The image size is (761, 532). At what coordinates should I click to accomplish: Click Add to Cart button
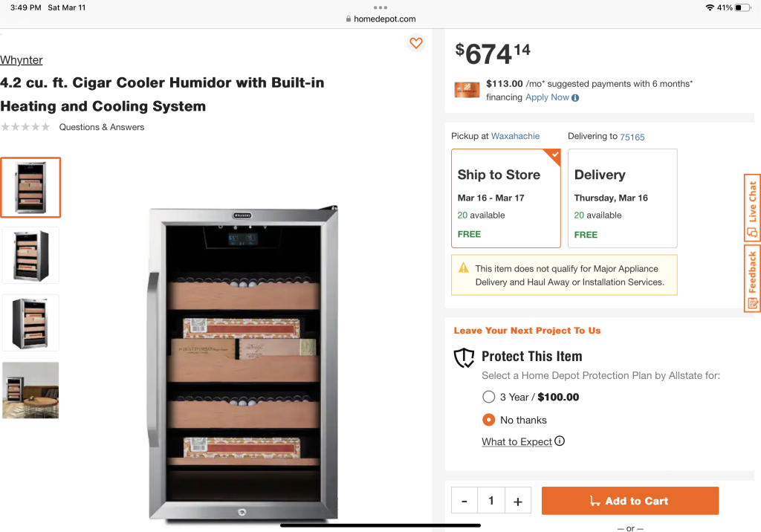[629, 501]
